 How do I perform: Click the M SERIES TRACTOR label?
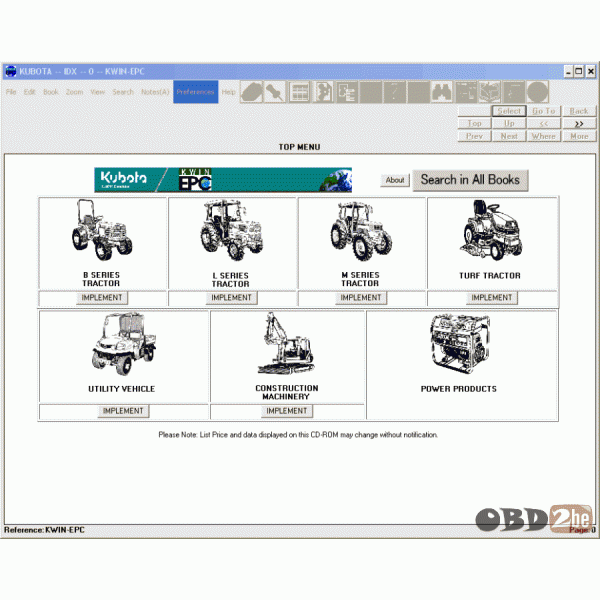pos(360,279)
